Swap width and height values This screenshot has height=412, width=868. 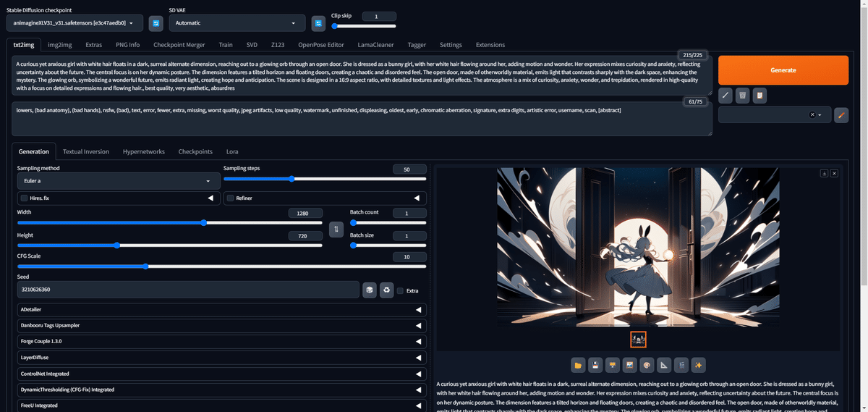[336, 230]
